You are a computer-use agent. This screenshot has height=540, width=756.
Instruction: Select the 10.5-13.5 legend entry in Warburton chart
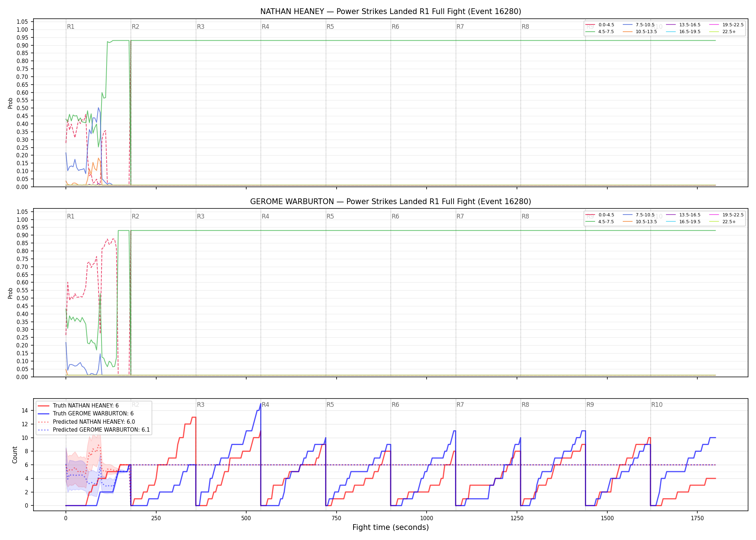coord(640,222)
